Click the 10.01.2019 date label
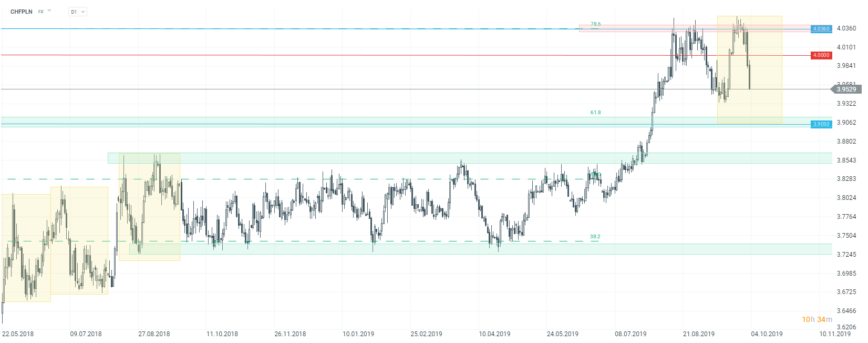 358,334
